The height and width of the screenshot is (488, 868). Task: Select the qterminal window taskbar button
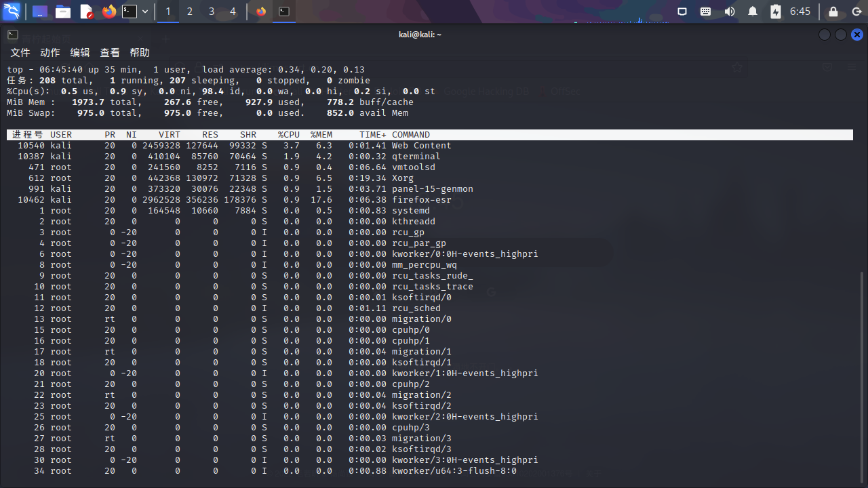coord(284,12)
